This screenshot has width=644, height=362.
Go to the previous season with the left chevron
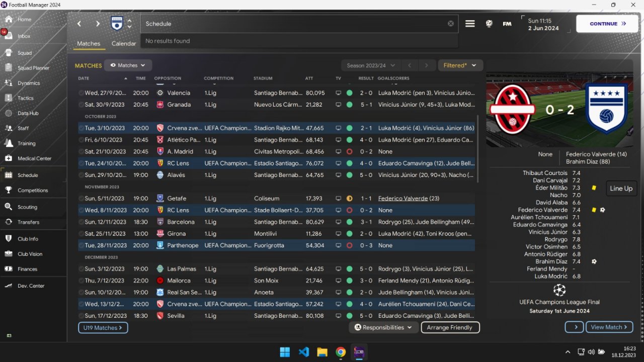[x=410, y=65]
